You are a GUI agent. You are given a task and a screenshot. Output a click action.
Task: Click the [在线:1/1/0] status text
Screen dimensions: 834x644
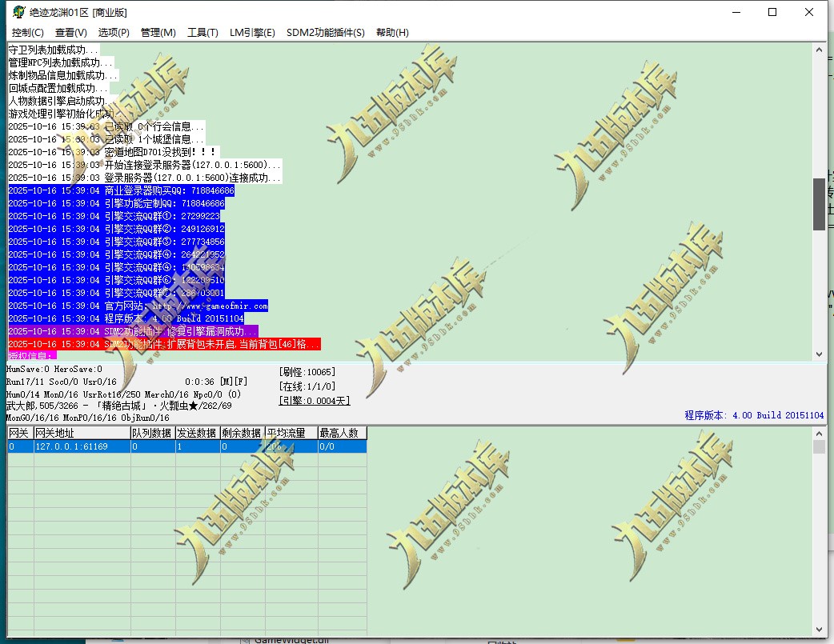(x=307, y=386)
